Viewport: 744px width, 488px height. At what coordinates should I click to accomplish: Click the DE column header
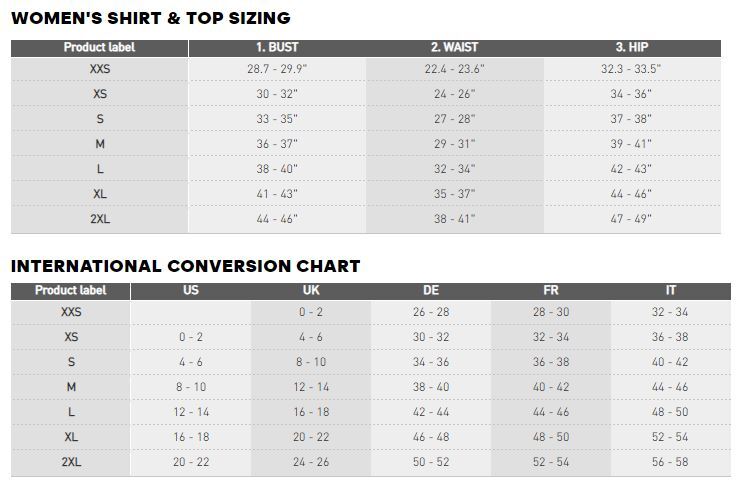point(431,291)
